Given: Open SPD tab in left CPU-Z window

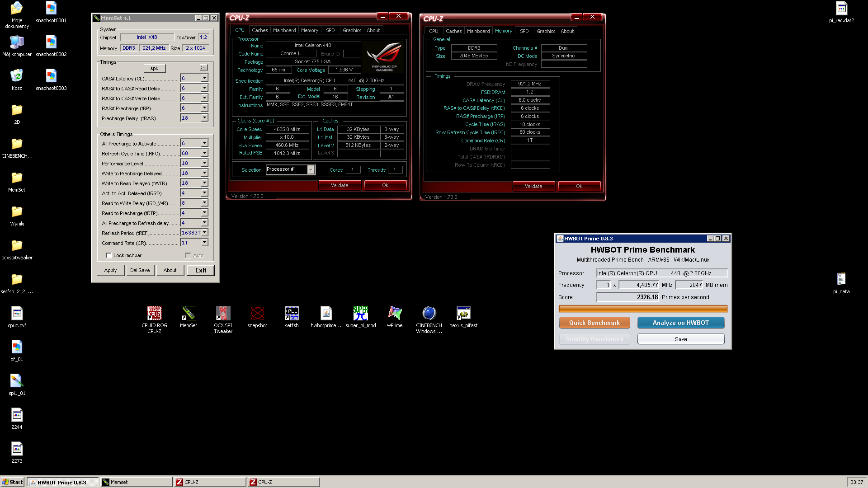Looking at the screenshot, I should pos(330,30).
